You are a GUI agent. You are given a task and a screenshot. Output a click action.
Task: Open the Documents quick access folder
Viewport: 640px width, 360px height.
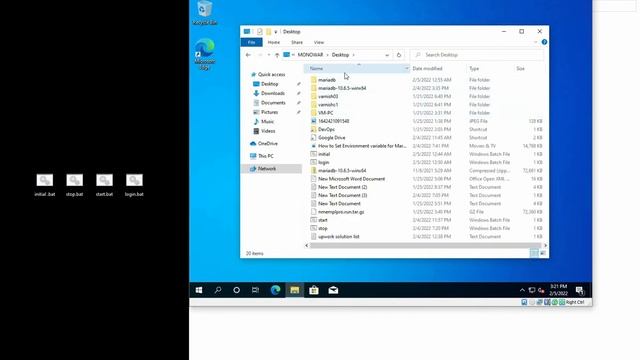(273, 103)
